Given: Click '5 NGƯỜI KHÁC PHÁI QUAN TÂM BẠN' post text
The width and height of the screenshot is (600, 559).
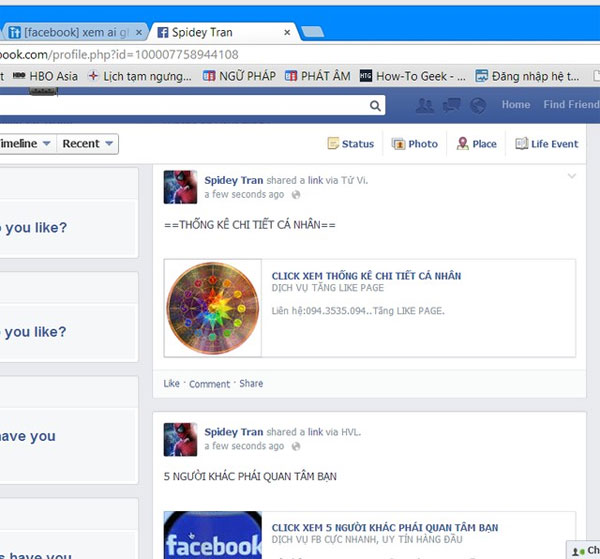Looking at the screenshot, I should pyautogui.click(x=250, y=476).
